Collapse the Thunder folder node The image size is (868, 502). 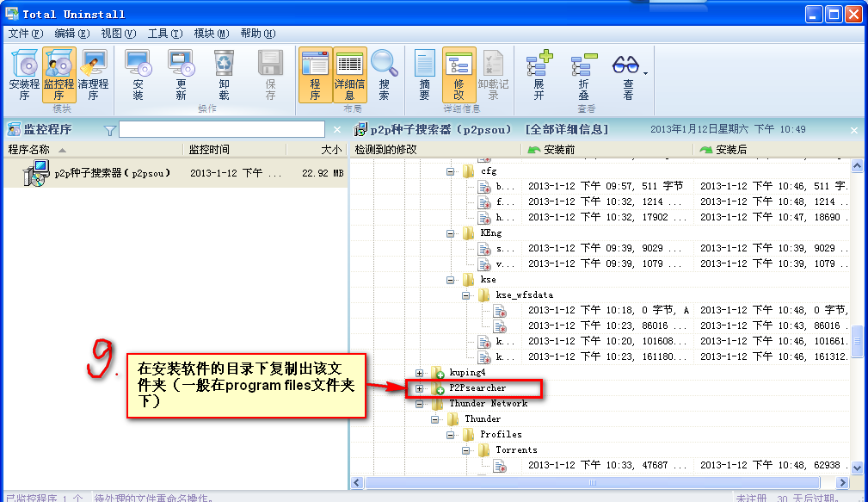tap(434, 420)
